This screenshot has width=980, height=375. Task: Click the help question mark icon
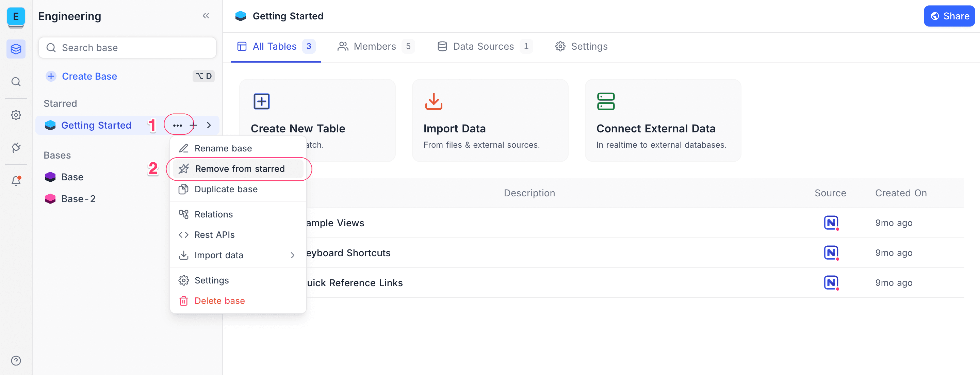(16, 361)
